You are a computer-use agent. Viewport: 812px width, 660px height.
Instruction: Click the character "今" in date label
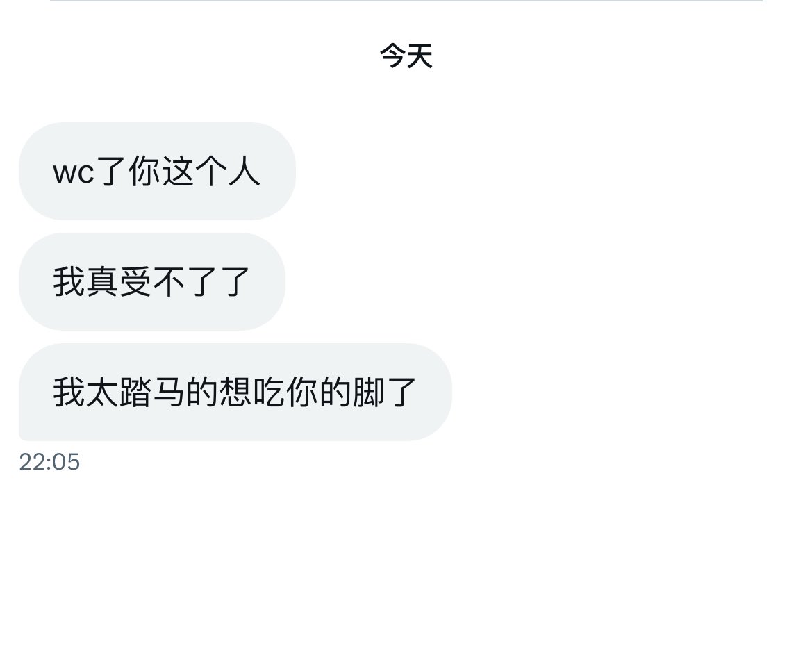pyautogui.click(x=392, y=56)
